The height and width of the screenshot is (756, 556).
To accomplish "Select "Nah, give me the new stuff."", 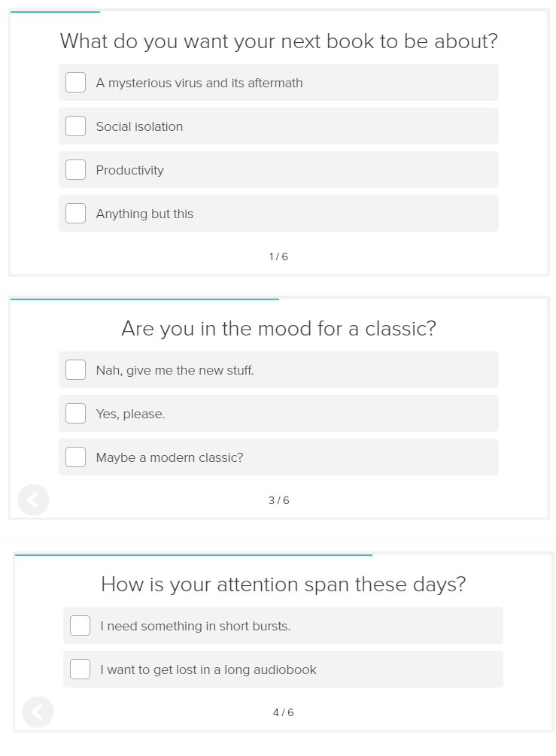I will pos(75,369).
